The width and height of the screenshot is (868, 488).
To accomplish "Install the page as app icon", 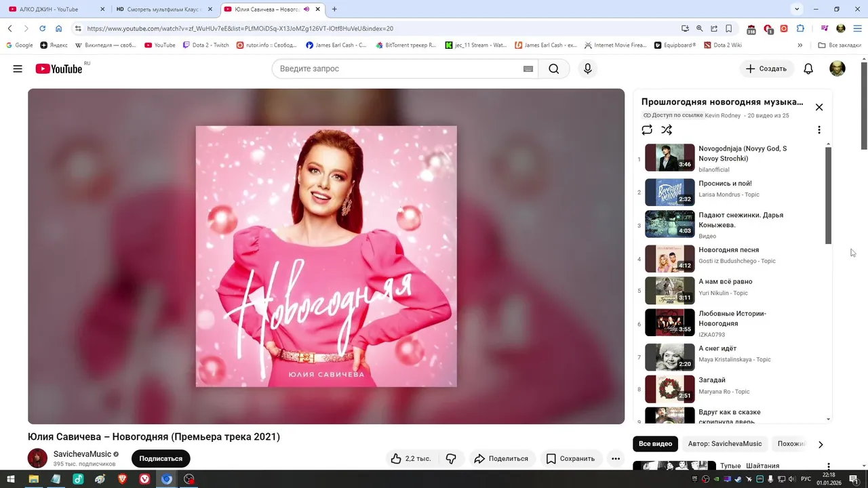I will [685, 28].
